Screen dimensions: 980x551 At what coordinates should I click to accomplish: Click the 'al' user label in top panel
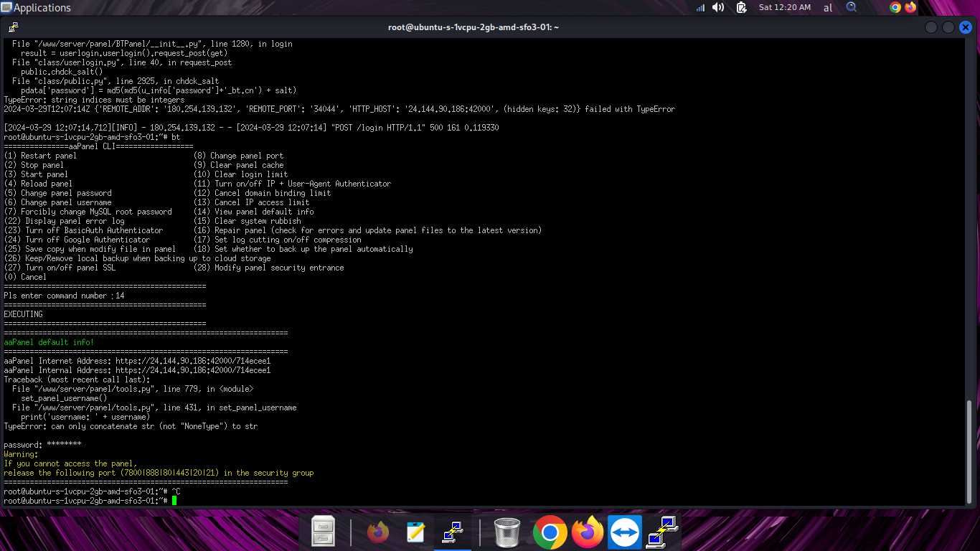tap(828, 8)
